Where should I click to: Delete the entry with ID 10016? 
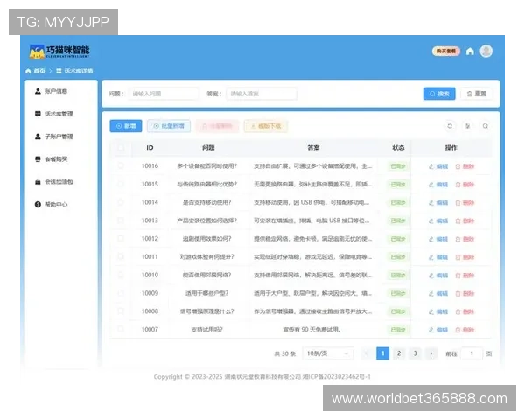point(465,166)
